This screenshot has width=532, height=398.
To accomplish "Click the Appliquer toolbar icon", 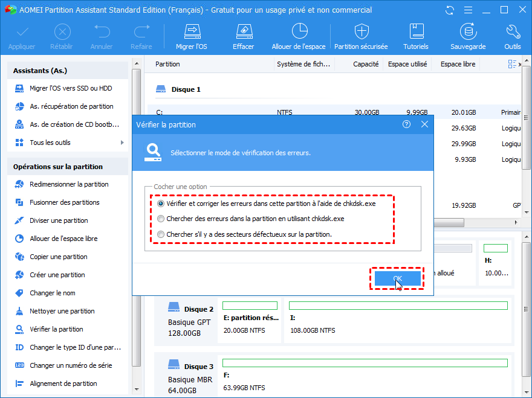I will tap(22, 37).
